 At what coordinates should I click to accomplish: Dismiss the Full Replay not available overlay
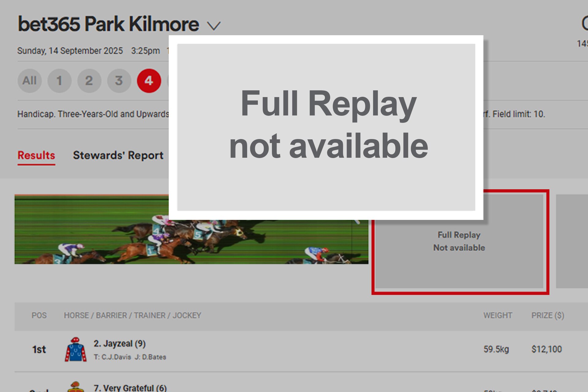(326, 126)
